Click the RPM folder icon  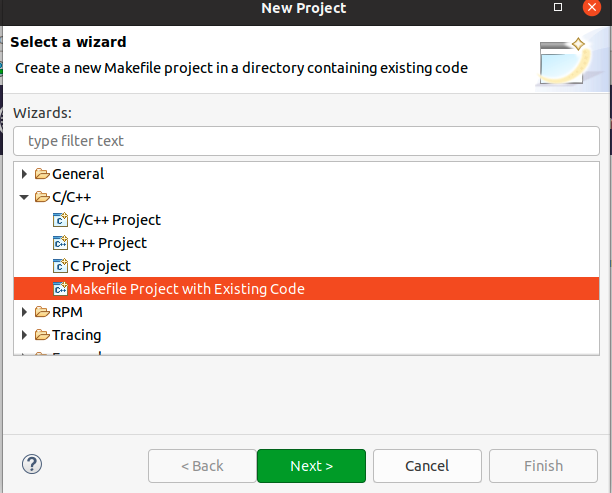(x=42, y=312)
